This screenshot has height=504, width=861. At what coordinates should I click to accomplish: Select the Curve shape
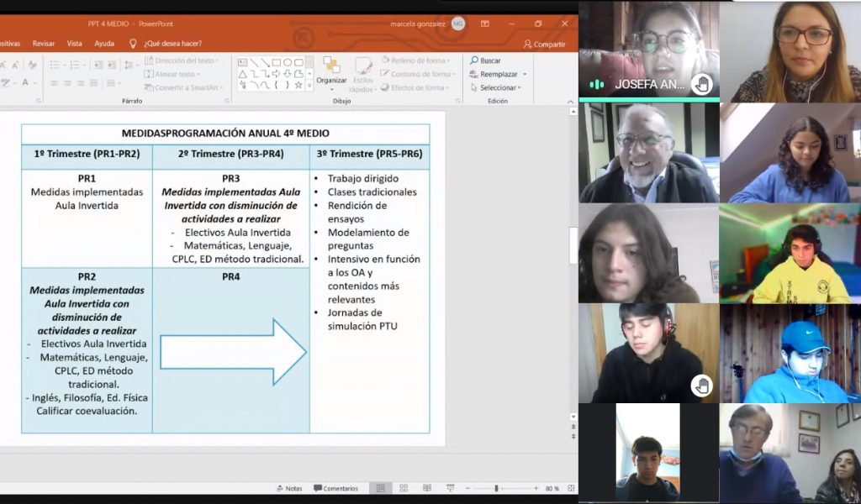(265, 85)
